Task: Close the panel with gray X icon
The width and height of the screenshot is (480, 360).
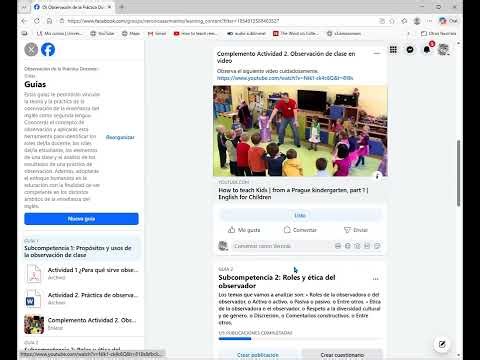Action: (31, 50)
